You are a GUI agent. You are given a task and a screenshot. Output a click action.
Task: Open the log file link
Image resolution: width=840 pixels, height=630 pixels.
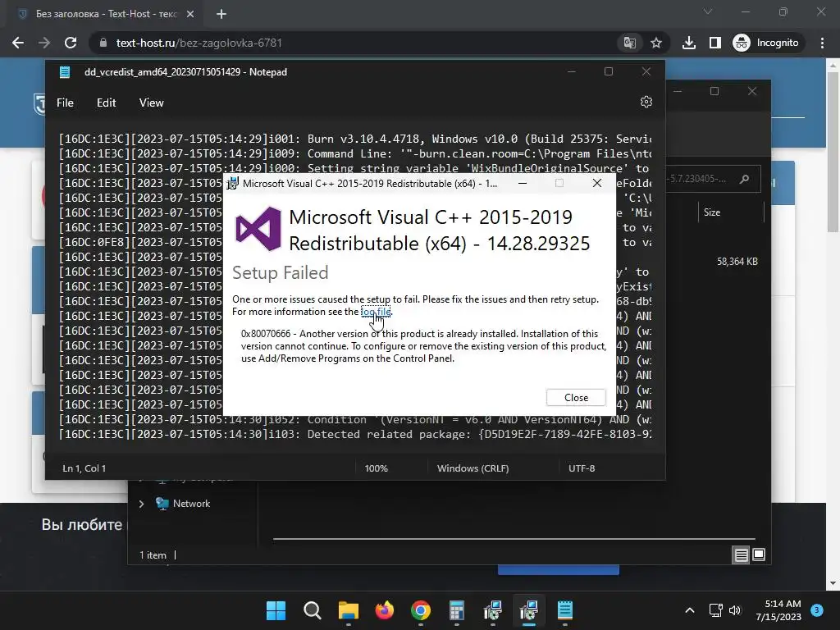pos(376,312)
